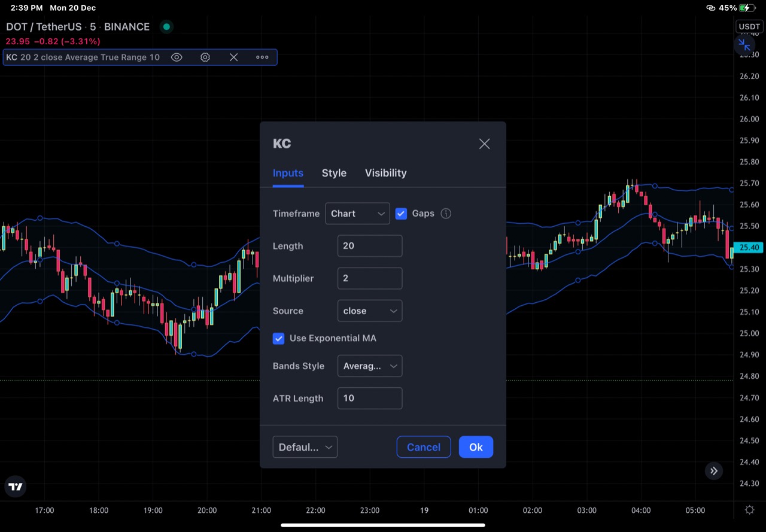Image resolution: width=766 pixels, height=532 pixels.
Task: Remove the KC indicator with X icon
Action: (x=234, y=57)
